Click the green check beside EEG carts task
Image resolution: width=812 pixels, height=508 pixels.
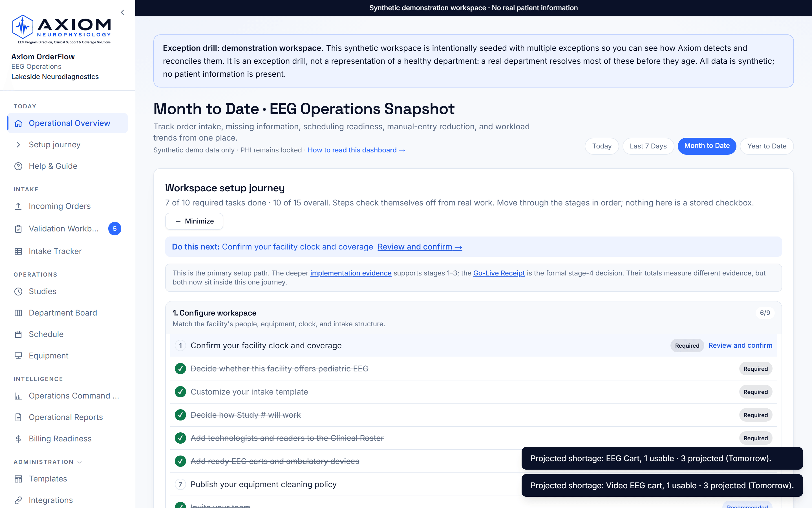pos(180,461)
